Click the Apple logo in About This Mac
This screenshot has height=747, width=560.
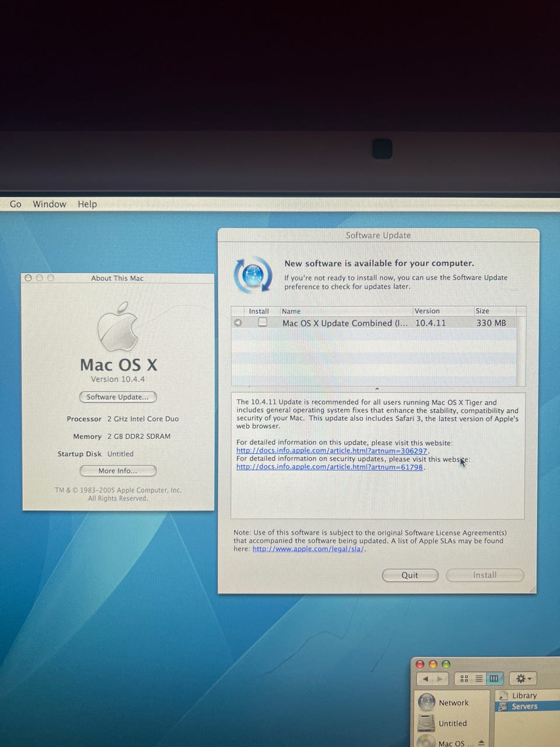[x=118, y=326]
